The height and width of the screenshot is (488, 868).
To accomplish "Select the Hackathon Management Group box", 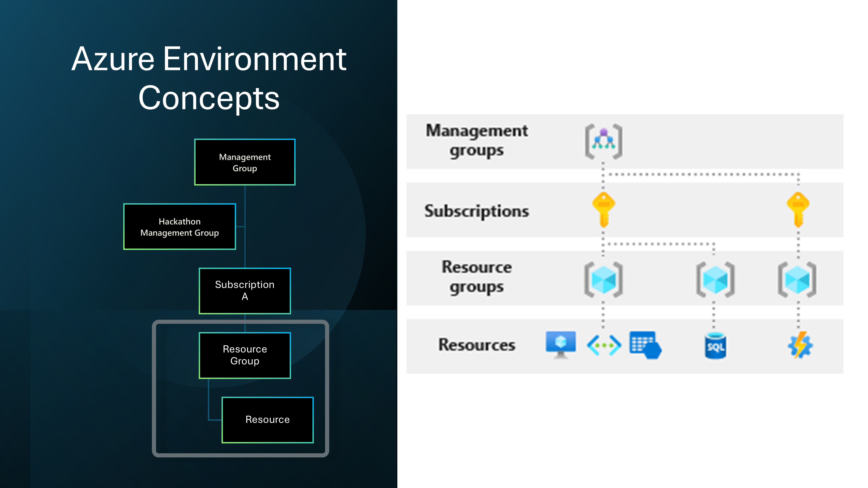I will [180, 227].
